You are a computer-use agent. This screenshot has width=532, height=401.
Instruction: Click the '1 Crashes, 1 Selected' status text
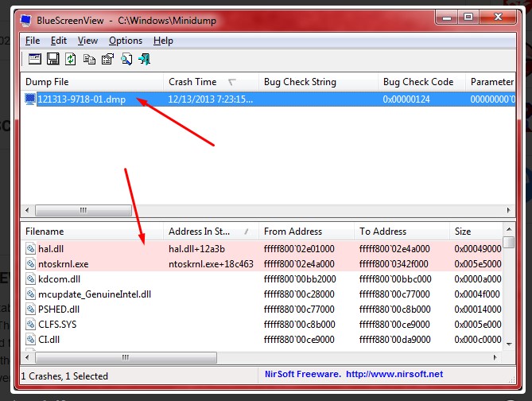click(64, 376)
